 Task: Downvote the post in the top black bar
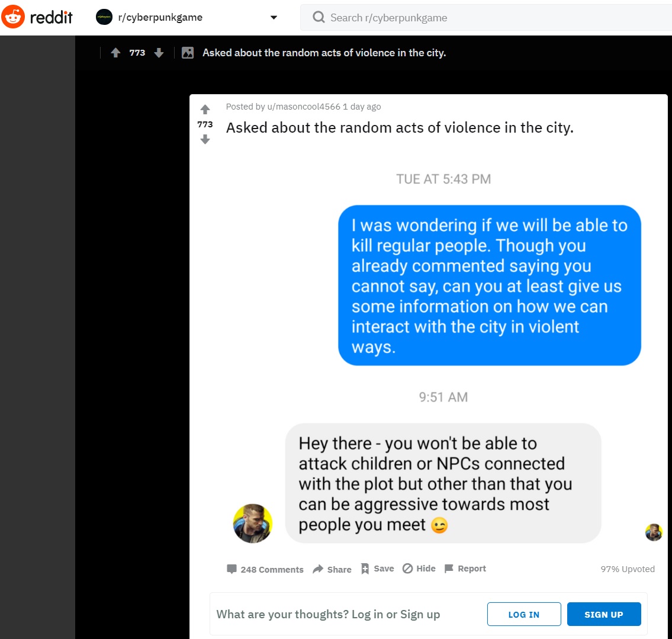click(159, 53)
